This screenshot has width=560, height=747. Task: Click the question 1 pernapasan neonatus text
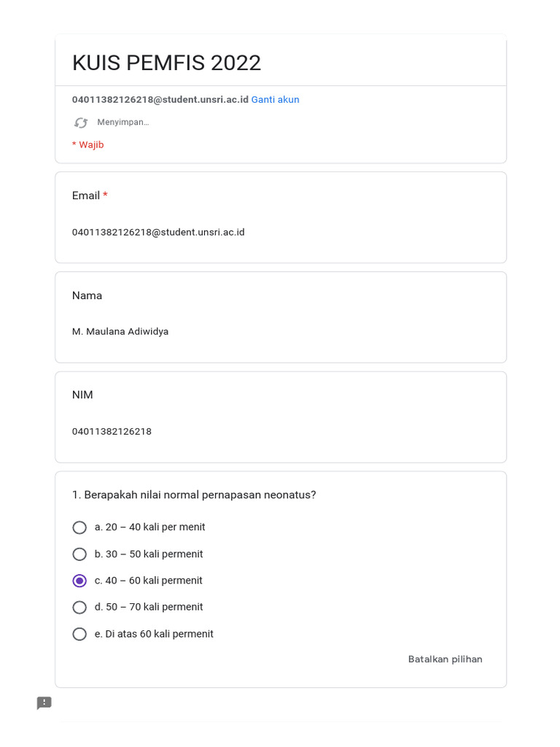click(194, 495)
